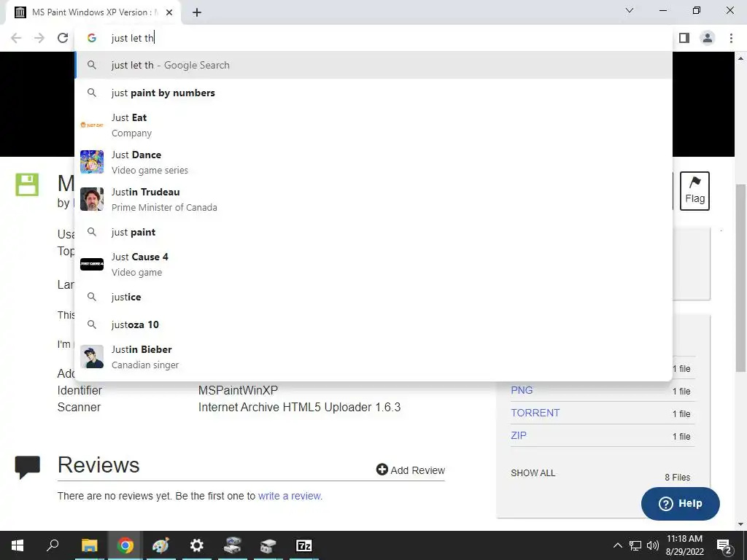Select the Just Cause 4 video game suggestion
747x560 pixels.
[373, 264]
